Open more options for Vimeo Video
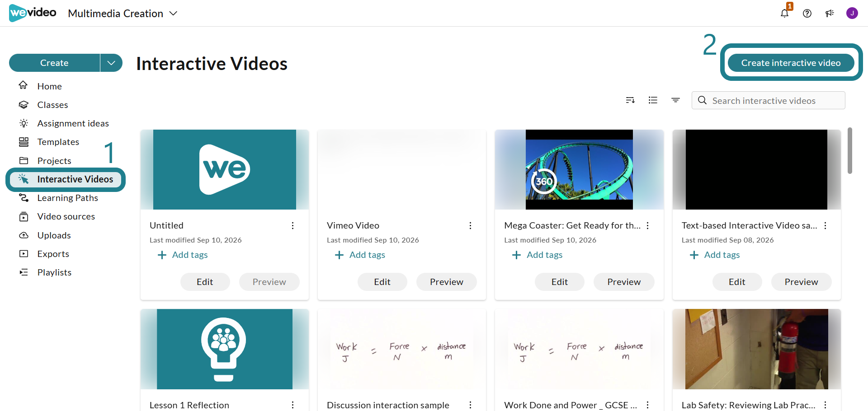868x411 pixels. (470, 225)
